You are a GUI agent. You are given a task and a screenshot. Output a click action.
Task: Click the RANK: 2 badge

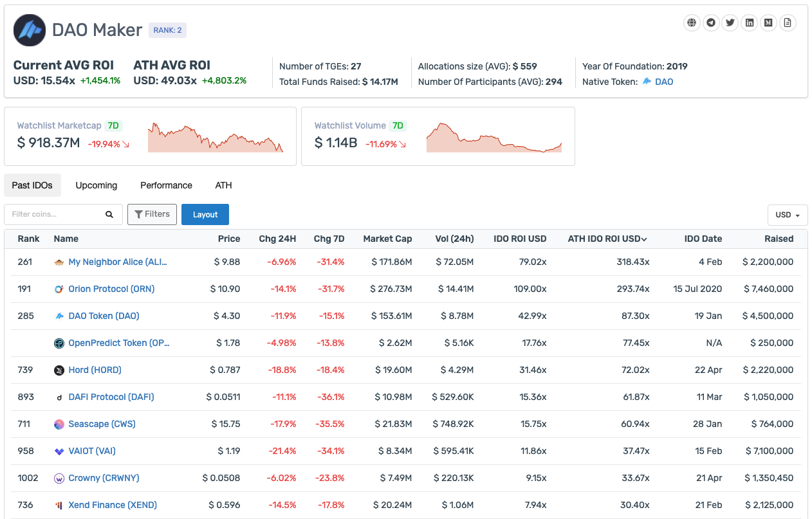tap(167, 30)
